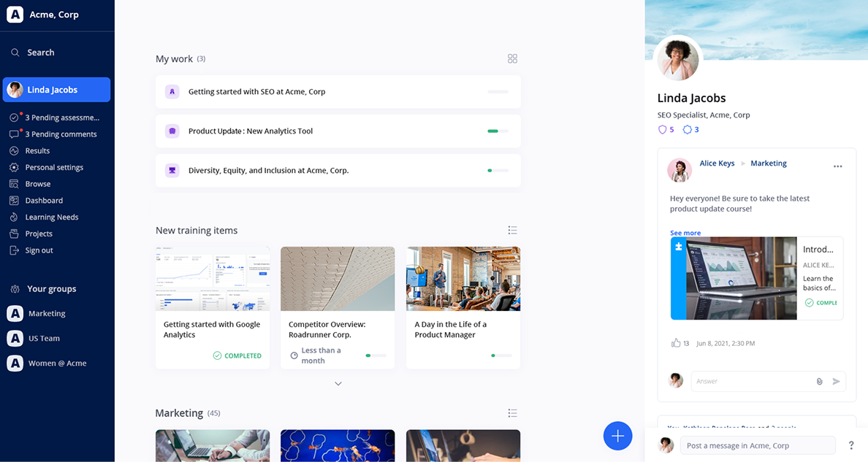868x462 pixels.
Task: Open the grid view icon beside My work
Action: tap(512, 58)
